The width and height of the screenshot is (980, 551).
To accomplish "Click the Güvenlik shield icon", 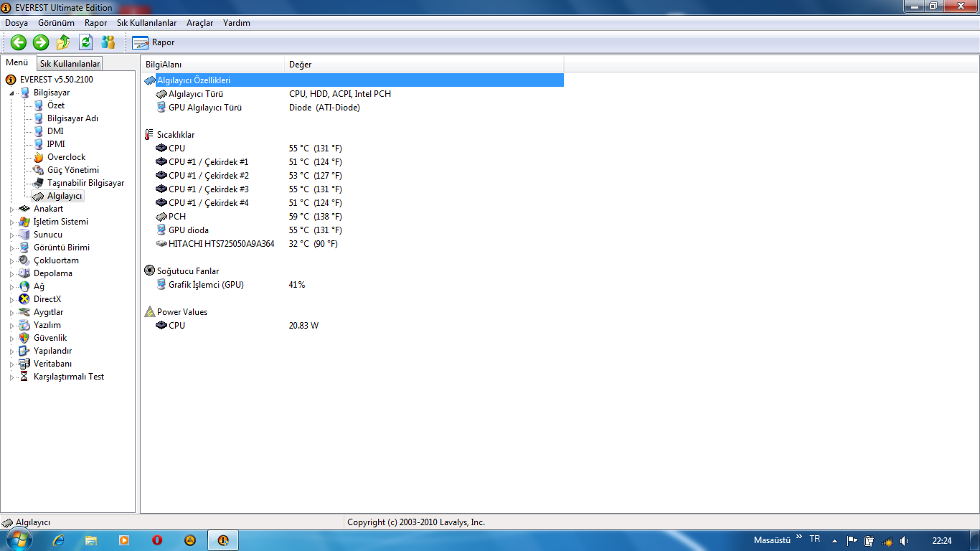I will (x=24, y=338).
